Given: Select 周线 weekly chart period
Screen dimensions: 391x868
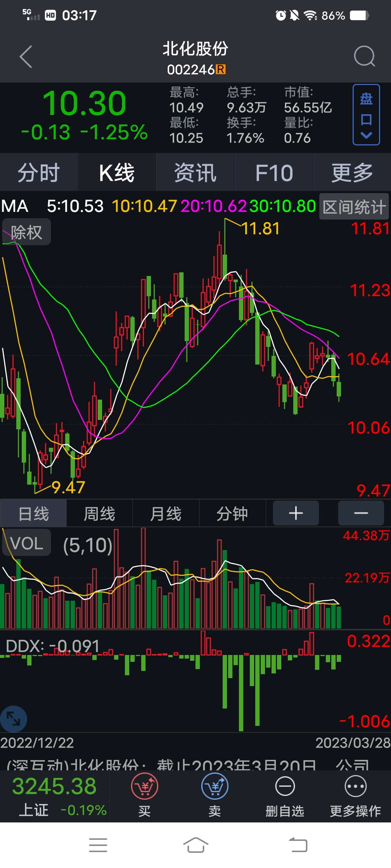Looking at the screenshot, I should (100, 514).
